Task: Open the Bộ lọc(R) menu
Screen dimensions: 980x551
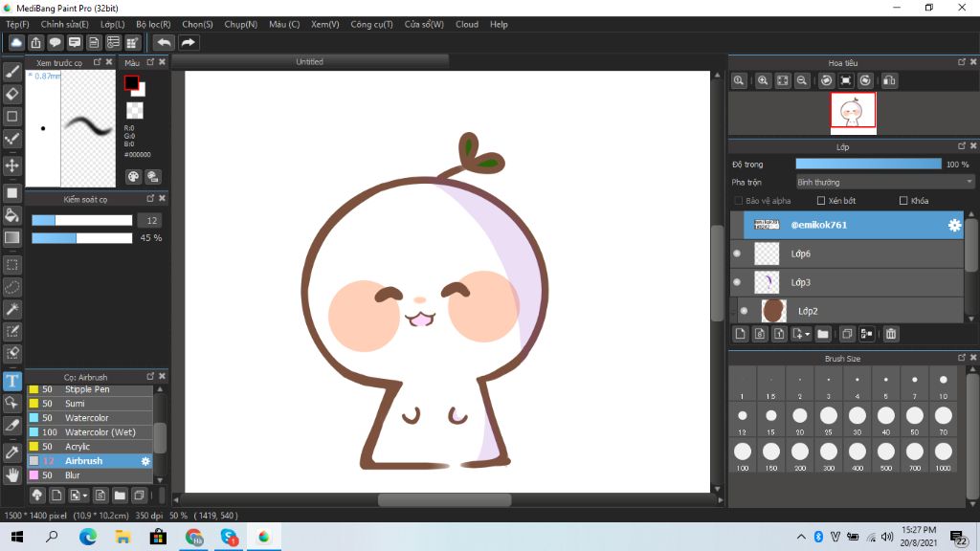Action: click(153, 24)
